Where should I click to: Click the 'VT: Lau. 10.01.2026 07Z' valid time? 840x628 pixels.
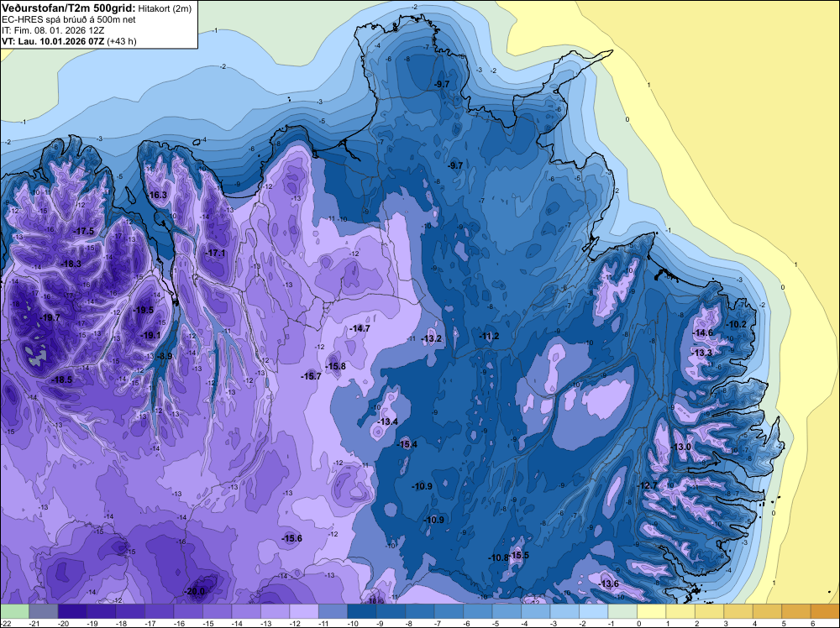53,41
